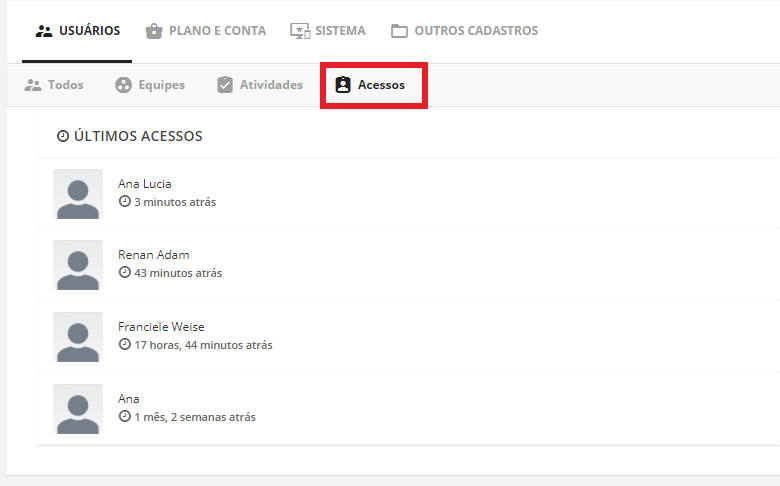The width and height of the screenshot is (780, 486).
Task: Select the Todos sub-tab
Action: pyautogui.click(x=65, y=85)
